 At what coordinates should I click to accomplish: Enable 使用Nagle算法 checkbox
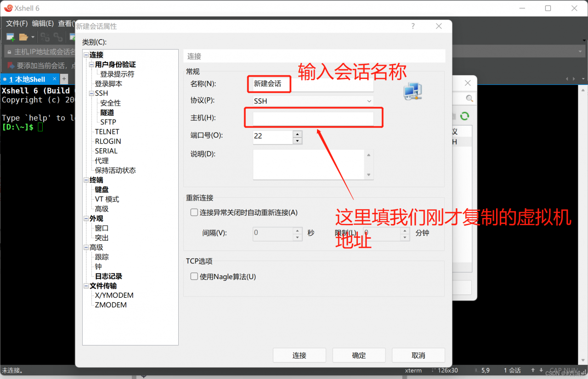coord(194,277)
